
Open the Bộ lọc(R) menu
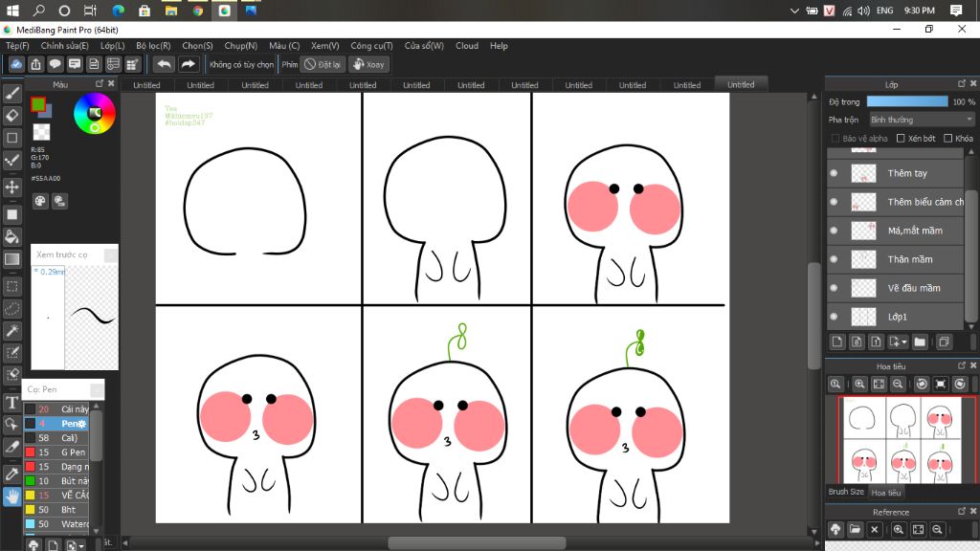pos(153,46)
